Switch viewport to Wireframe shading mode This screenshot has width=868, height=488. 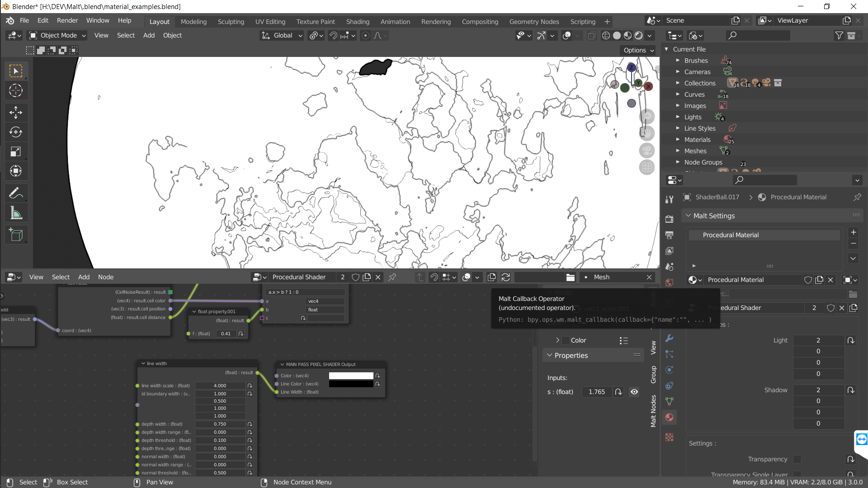(606, 35)
